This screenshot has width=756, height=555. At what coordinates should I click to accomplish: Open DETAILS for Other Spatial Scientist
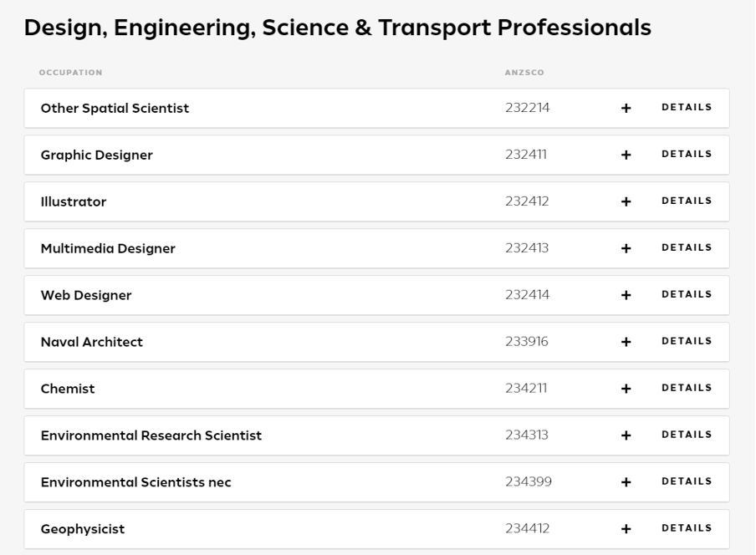(687, 108)
